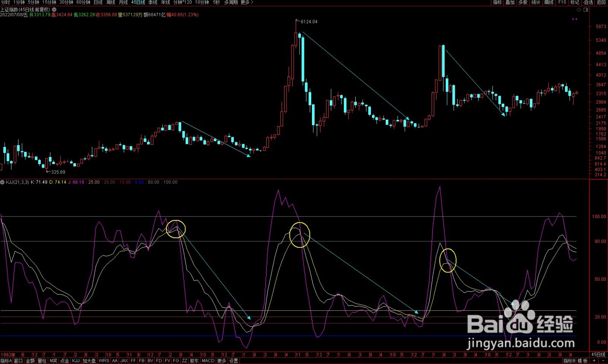Click the diamond icon on chart corner
The image size is (608, 364).
[579, 10]
